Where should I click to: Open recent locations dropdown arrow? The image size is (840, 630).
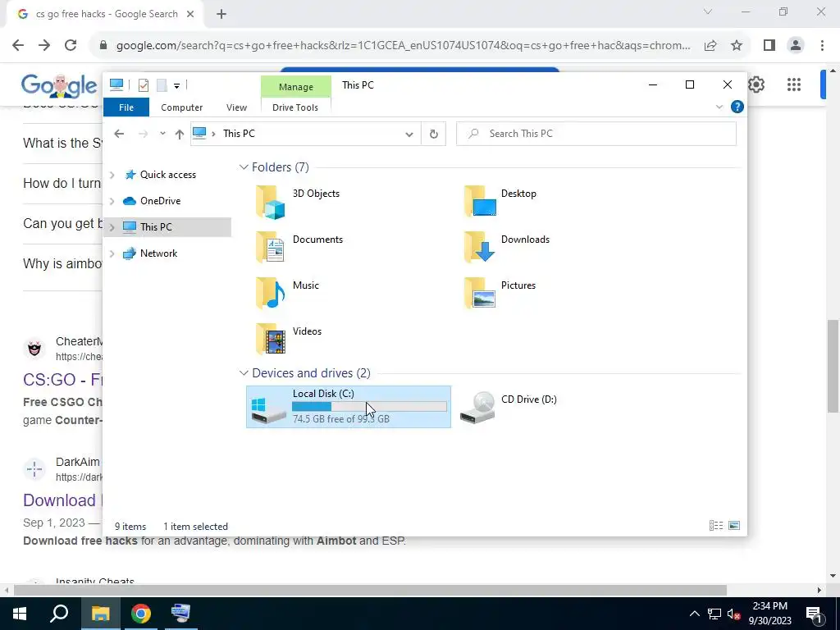[162, 134]
